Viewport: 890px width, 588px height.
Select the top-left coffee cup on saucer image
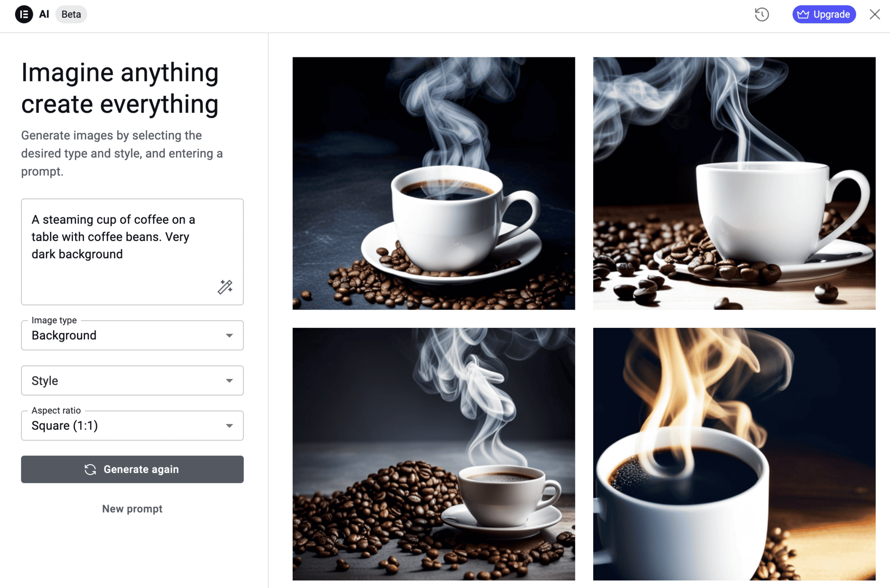pyautogui.click(x=433, y=183)
